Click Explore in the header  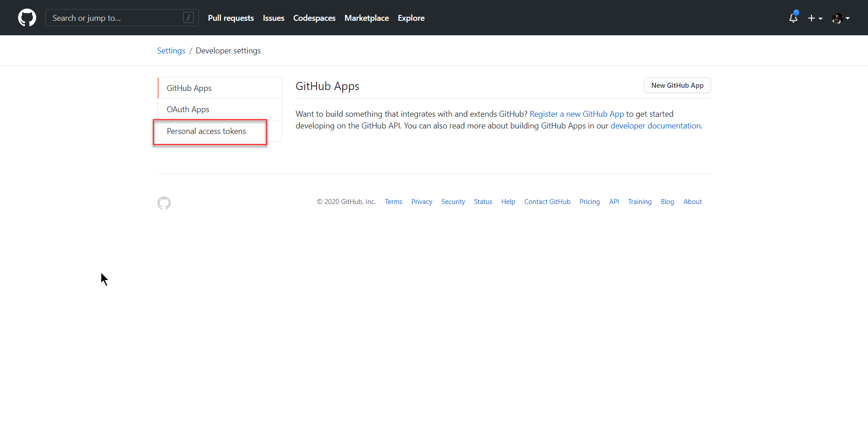[x=411, y=18]
